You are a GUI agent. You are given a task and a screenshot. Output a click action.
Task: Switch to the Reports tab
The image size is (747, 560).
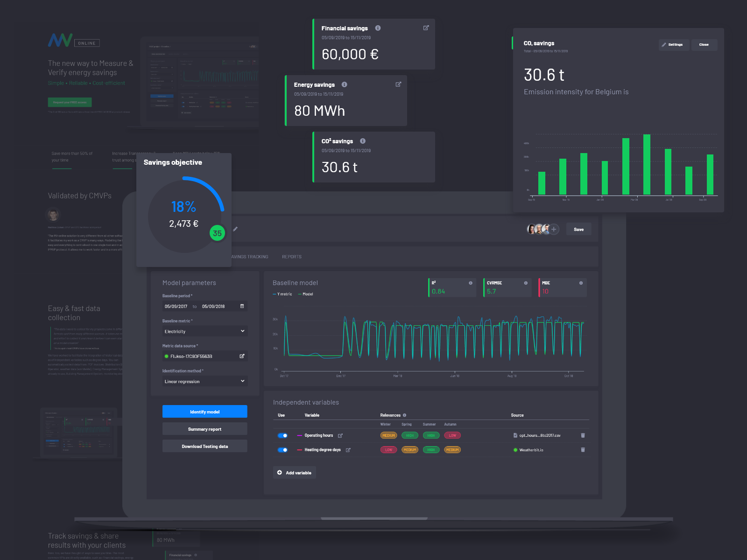(x=291, y=257)
